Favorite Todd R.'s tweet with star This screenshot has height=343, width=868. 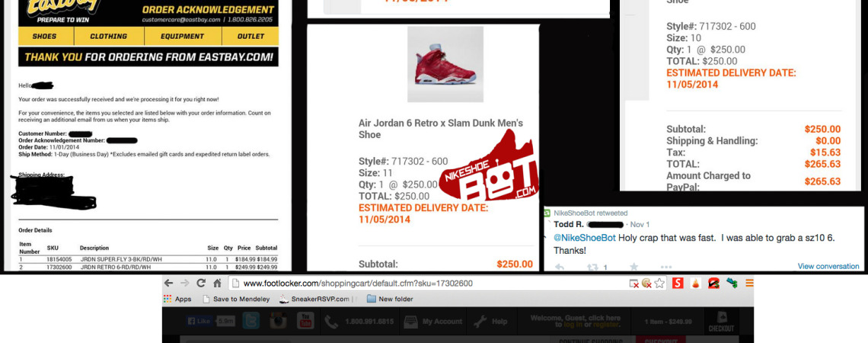633,267
